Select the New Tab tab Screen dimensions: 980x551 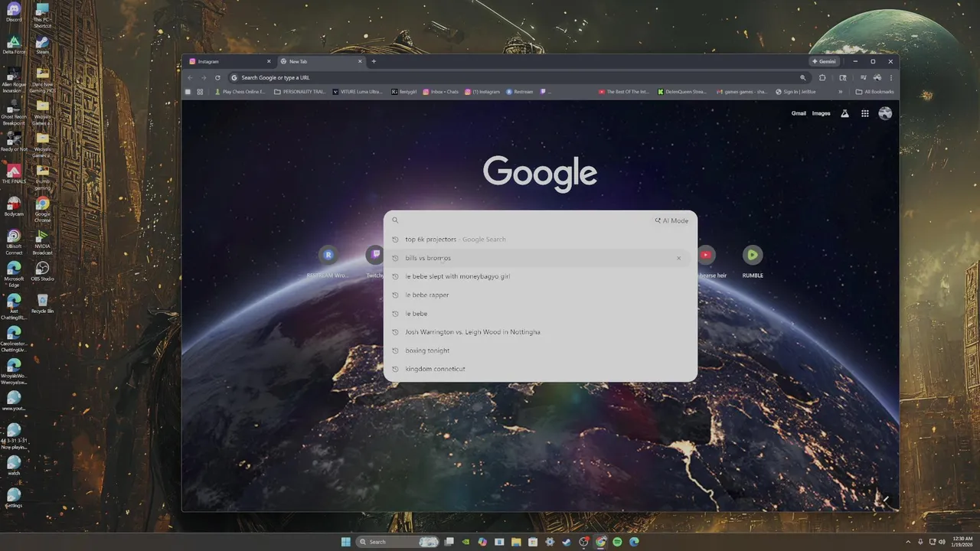(x=322, y=61)
